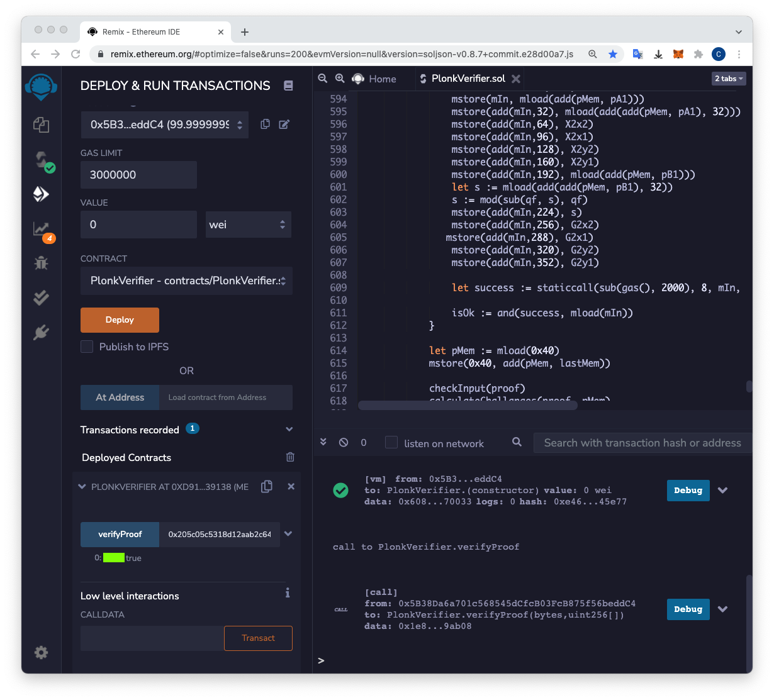Open the File explorers icon in sidebar
Viewport: 774px width, 700px height.
pos(41,125)
